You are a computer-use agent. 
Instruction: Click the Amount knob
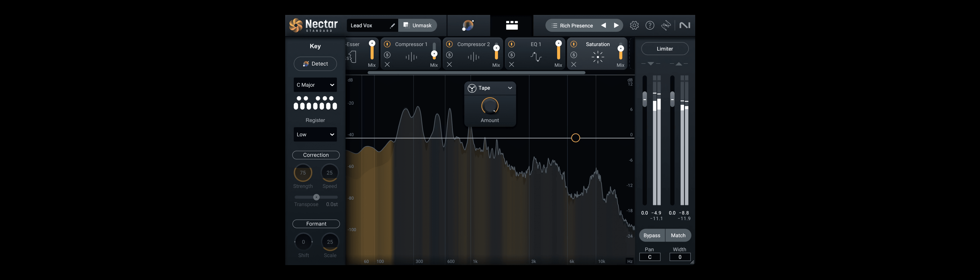pos(490,106)
